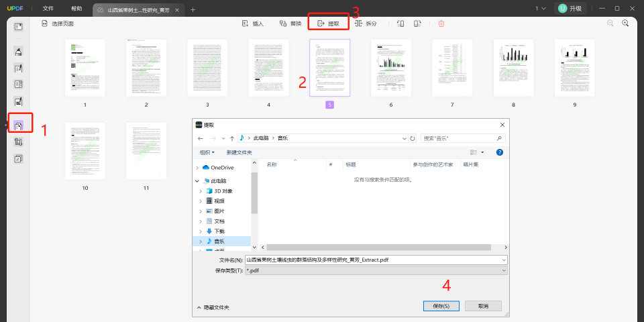The height and width of the screenshot is (322, 644).
Task: Click the 拆分 split document tool
Action: [366, 23]
